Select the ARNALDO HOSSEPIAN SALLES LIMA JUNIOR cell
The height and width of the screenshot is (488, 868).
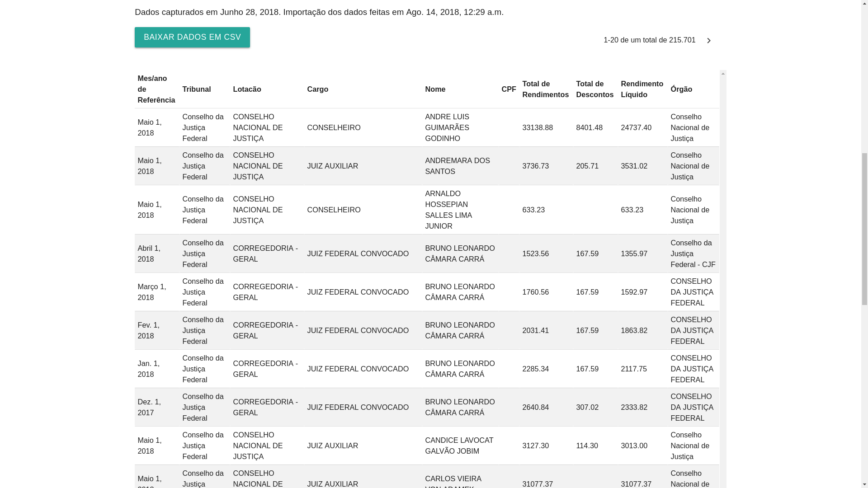(448, 210)
